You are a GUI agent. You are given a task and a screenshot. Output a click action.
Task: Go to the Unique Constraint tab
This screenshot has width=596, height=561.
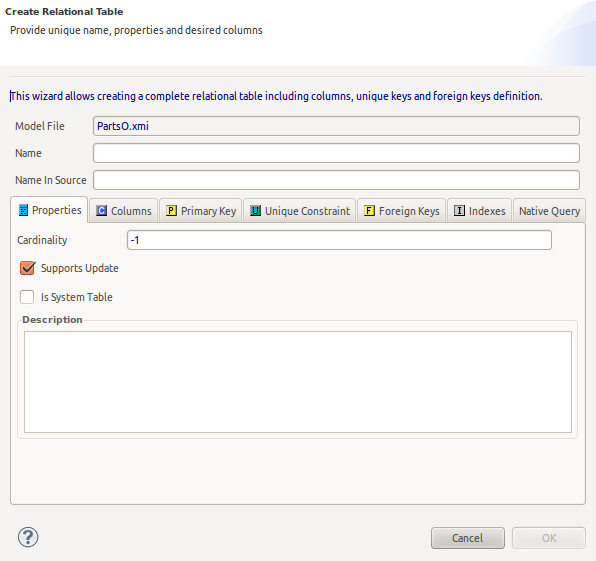click(x=300, y=211)
